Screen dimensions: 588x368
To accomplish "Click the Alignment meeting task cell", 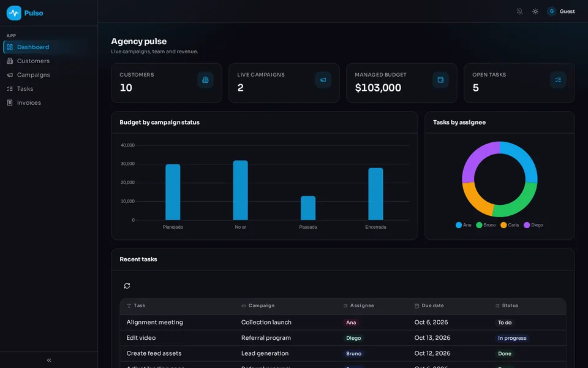I will pos(154,322).
